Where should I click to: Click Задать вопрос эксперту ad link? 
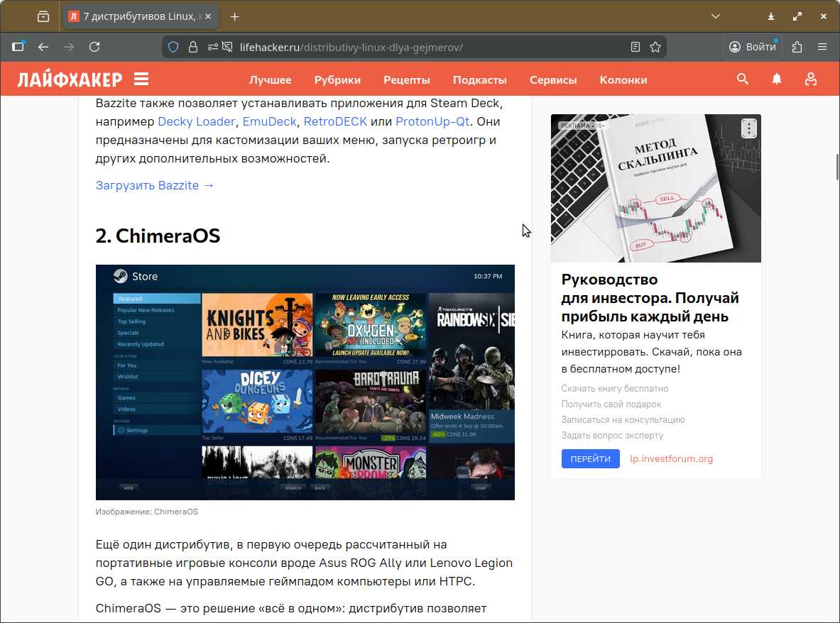pyautogui.click(x=612, y=435)
